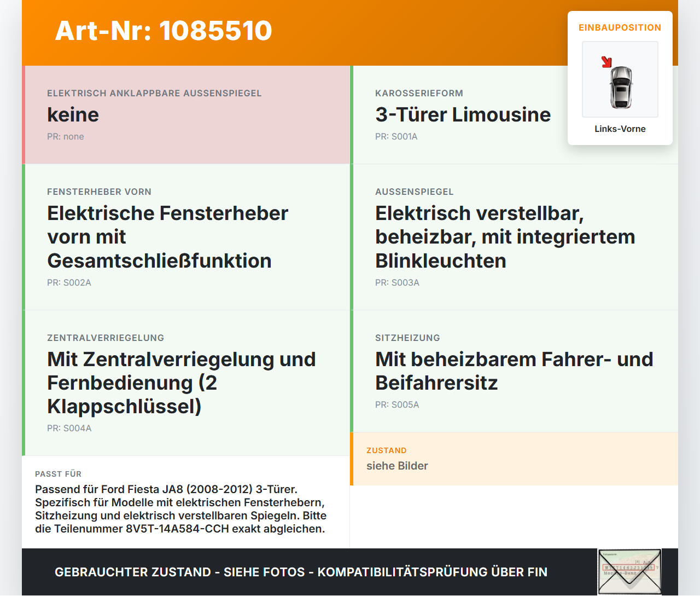Click the code PR: S005A
The height and width of the screenshot is (596, 700).
coord(397,404)
